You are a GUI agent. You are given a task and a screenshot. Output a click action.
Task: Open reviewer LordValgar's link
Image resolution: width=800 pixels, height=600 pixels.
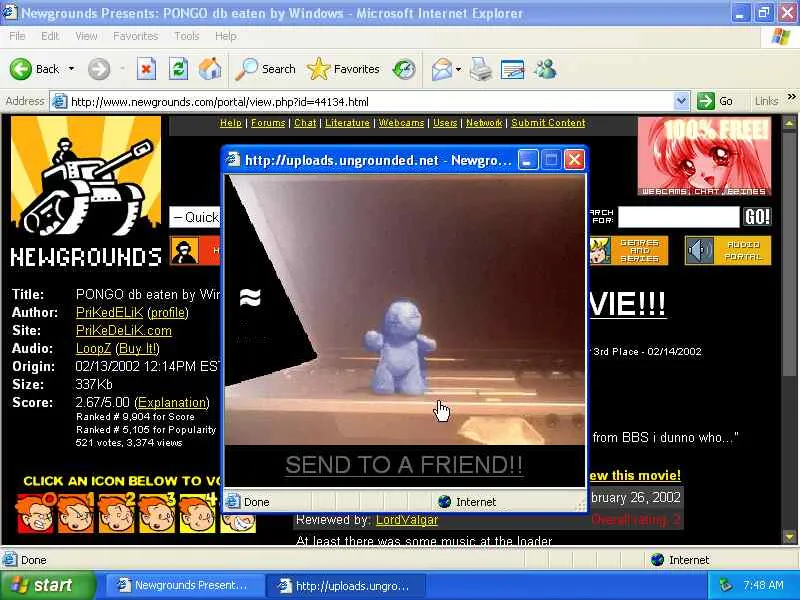tap(407, 520)
